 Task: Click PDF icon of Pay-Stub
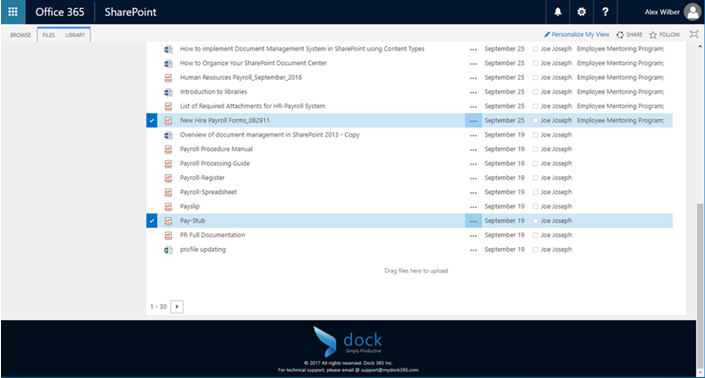(168, 221)
